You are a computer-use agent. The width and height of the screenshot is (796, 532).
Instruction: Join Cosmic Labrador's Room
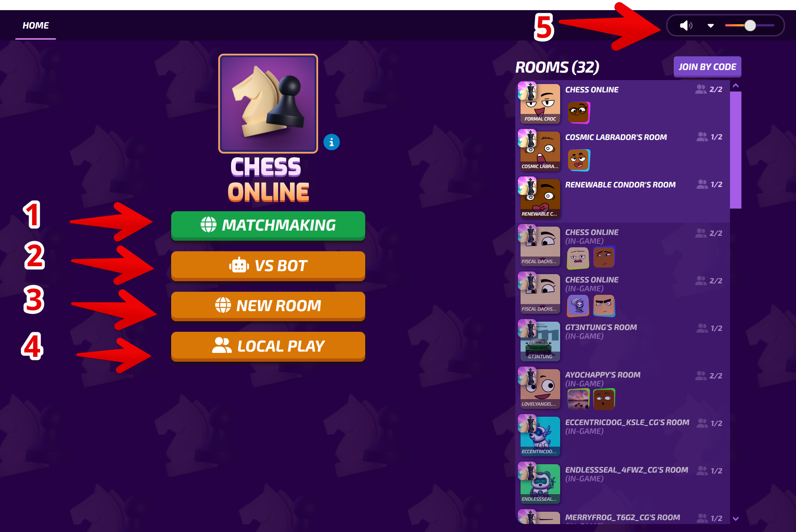pos(623,151)
